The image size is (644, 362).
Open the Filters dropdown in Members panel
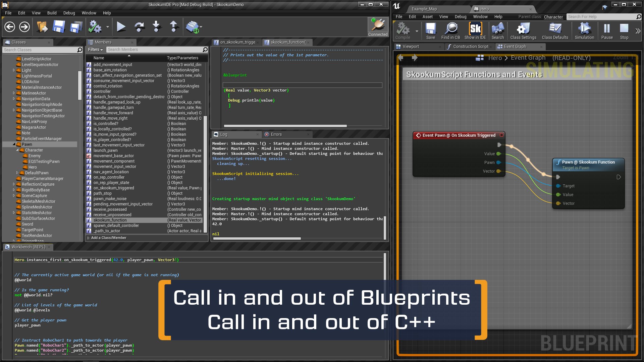point(95,50)
